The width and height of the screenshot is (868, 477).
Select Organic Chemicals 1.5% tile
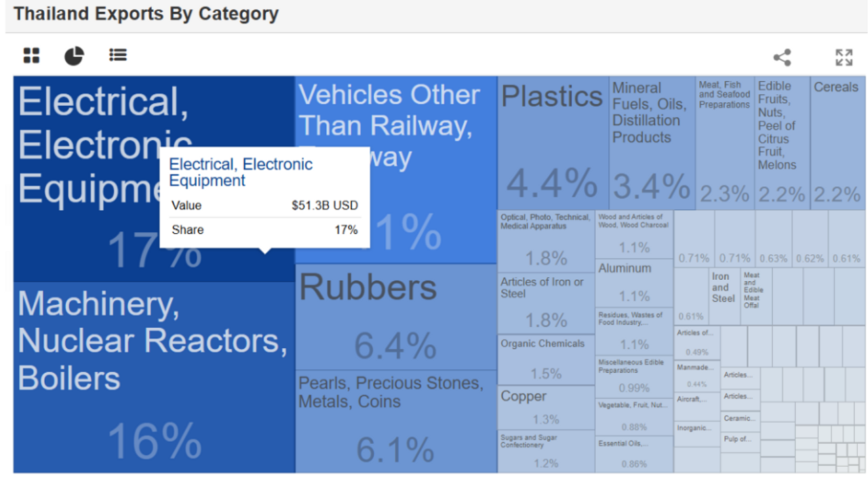click(x=545, y=359)
